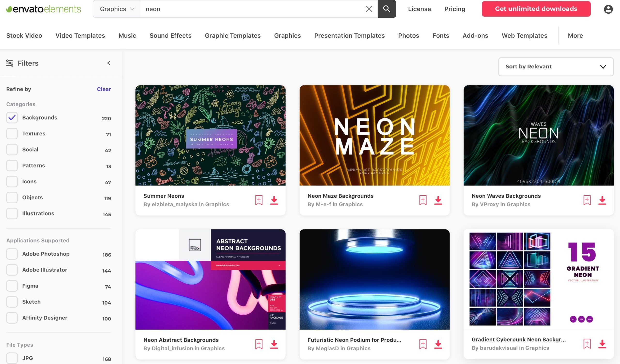
Task: Enable the Textures category checkbox
Action: pyautogui.click(x=12, y=134)
